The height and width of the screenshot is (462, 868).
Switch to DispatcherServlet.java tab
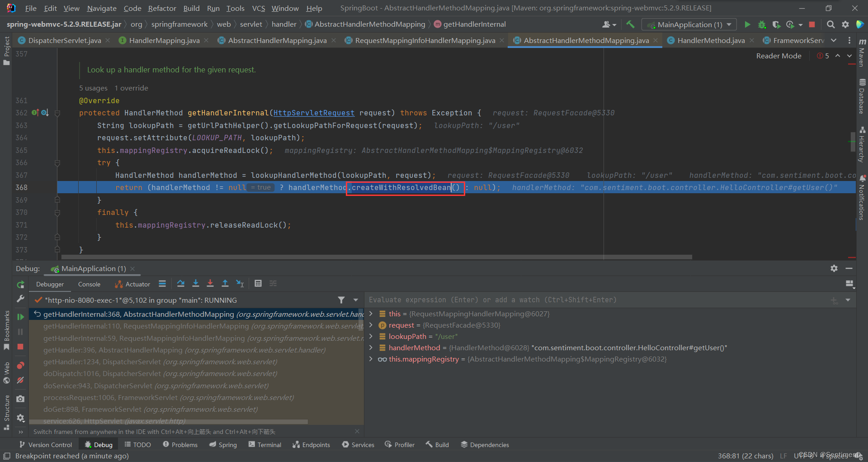tap(64, 40)
